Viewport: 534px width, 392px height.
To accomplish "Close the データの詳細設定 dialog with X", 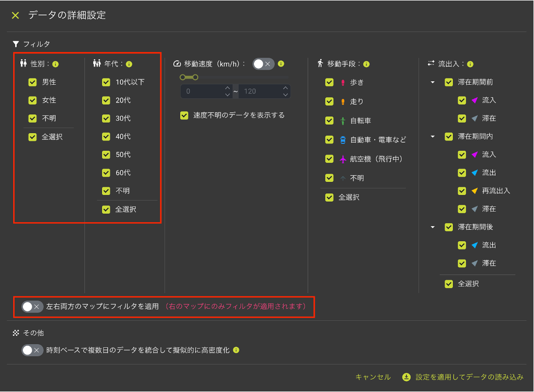I will coord(16,16).
